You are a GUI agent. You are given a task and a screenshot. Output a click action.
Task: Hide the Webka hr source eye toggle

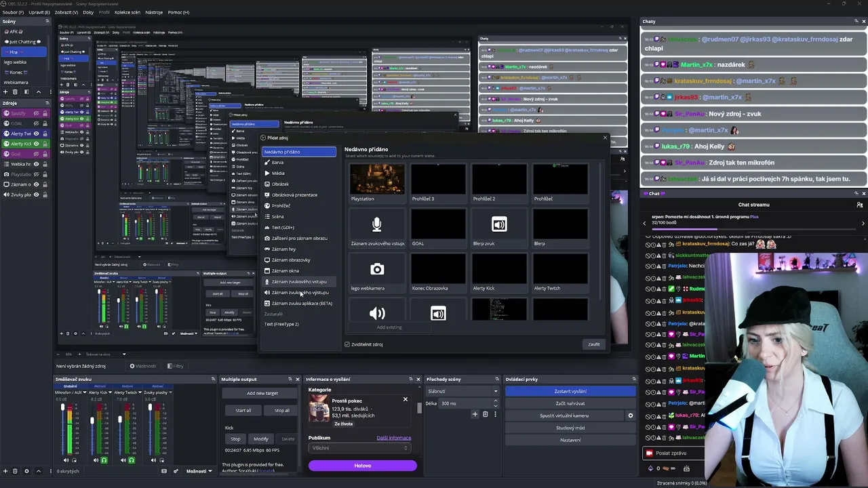click(37, 164)
